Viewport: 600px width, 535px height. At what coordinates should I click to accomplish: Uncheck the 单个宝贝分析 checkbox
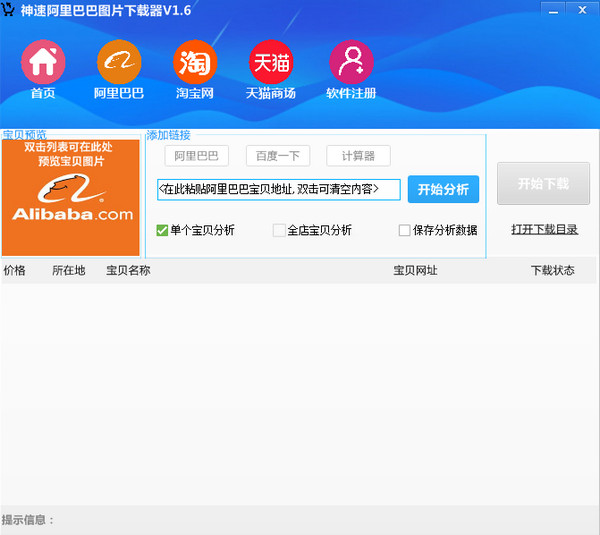click(162, 230)
